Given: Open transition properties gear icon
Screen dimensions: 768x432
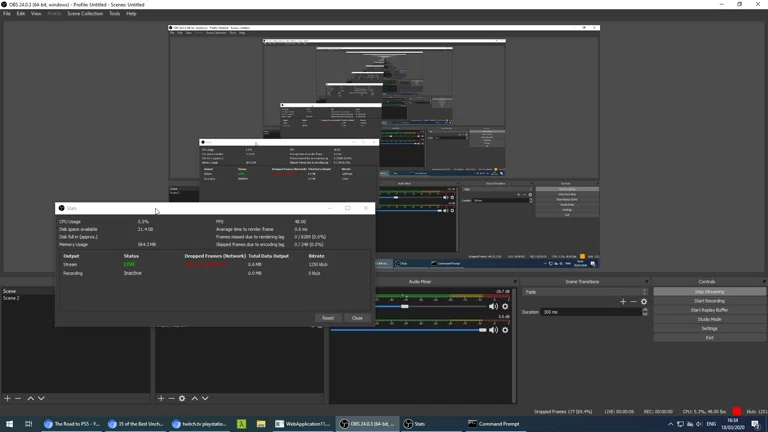Looking at the screenshot, I should point(644,301).
